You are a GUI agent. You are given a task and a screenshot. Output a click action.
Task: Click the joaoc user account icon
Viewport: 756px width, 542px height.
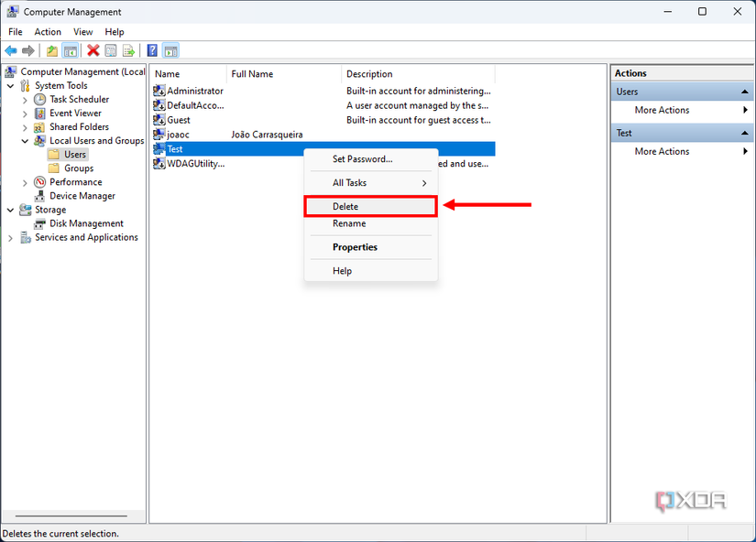pos(159,134)
